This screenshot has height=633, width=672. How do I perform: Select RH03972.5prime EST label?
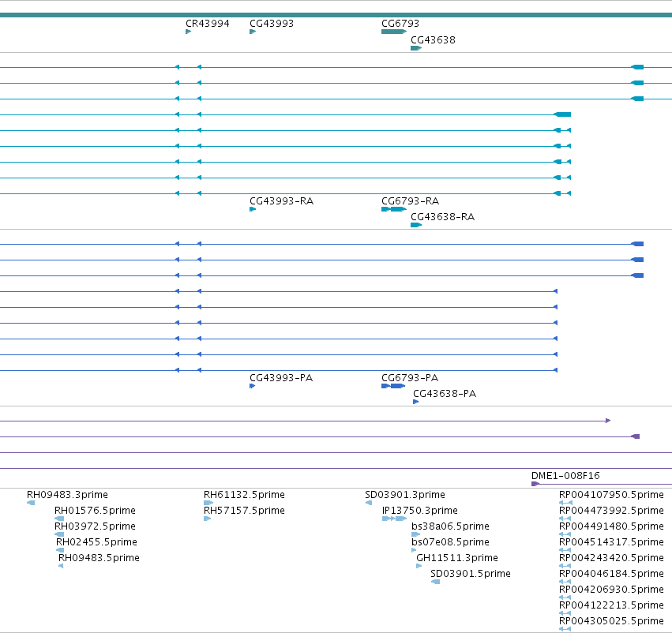pos(95,526)
